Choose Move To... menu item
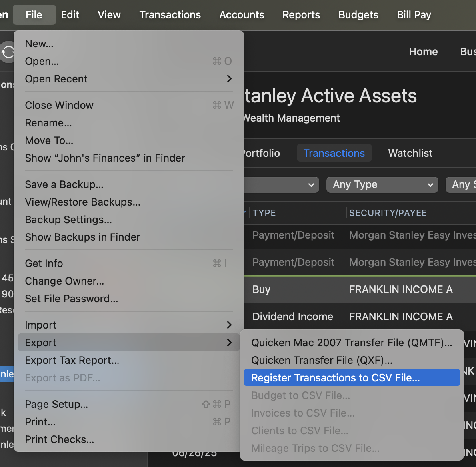The width and height of the screenshot is (476, 467). point(129,140)
